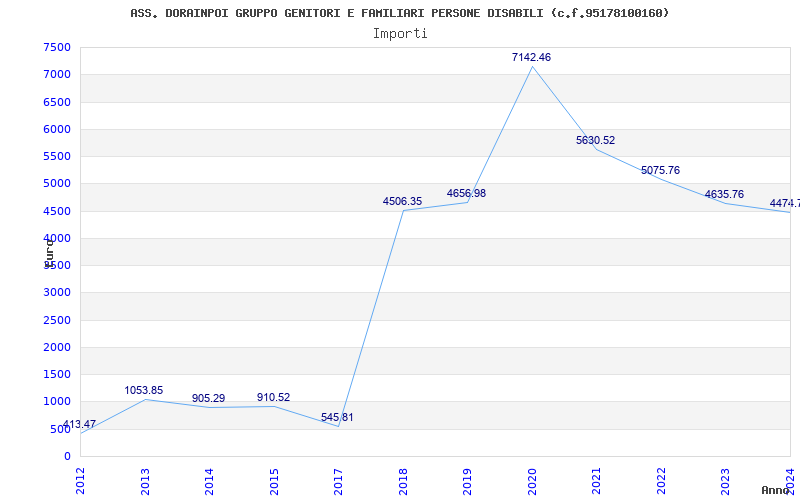Image resolution: width=800 pixels, height=500 pixels.
Task: Click y-axis tick 4500
Action: coord(57,211)
